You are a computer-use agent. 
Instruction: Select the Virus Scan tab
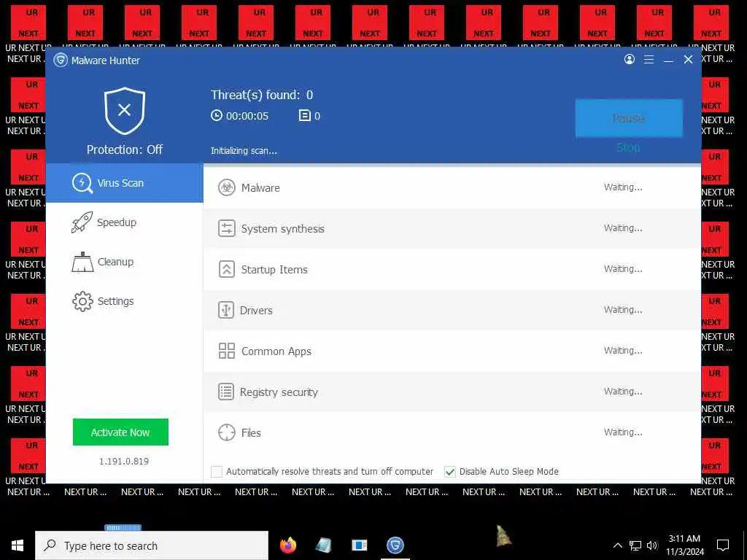click(125, 183)
